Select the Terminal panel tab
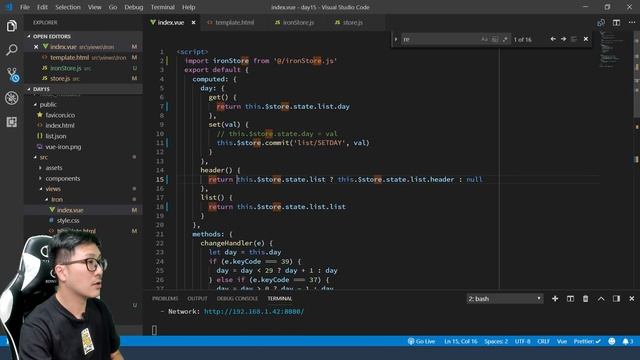The height and width of the screenshot is (360, 640). coord(280,299)
